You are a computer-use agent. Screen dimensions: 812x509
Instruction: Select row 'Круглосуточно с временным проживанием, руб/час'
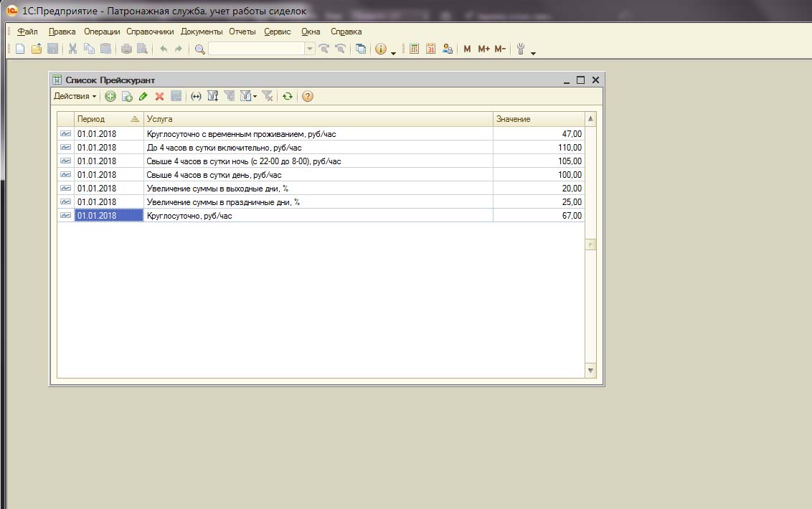click(x=321, y=134)
